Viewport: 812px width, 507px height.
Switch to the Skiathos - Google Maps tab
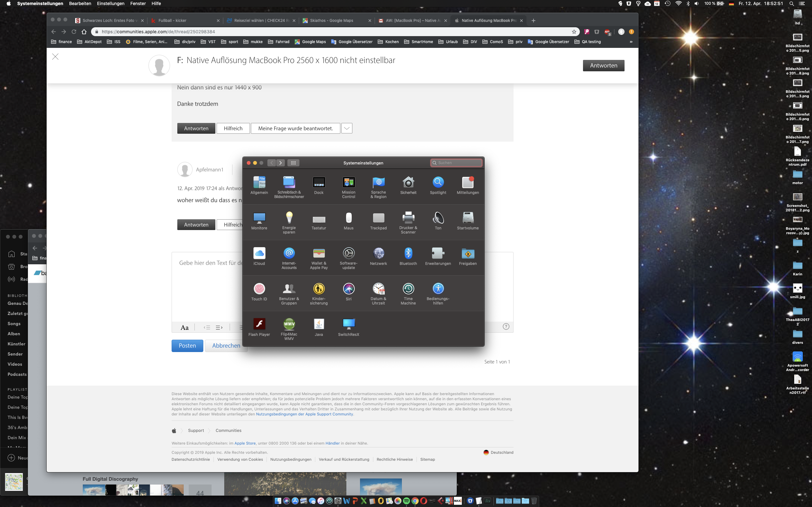(331, 21)
